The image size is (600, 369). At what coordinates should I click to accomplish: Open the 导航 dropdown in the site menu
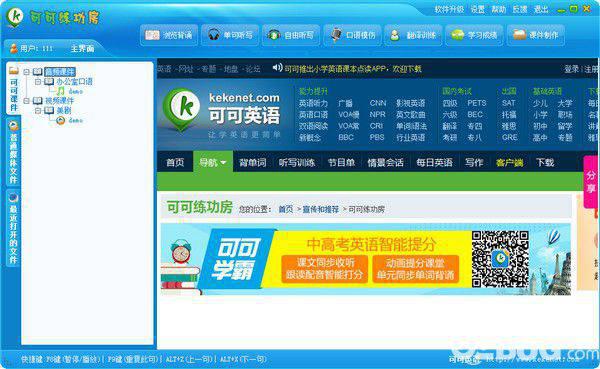coord(213,162)
